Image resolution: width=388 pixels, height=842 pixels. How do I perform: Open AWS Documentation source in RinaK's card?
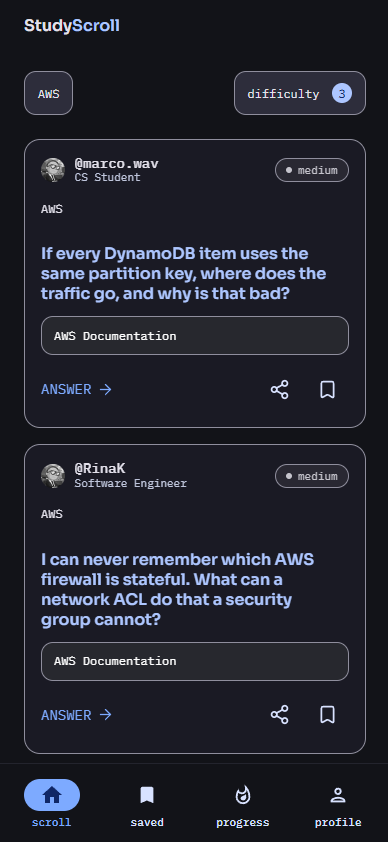[195, 661]
